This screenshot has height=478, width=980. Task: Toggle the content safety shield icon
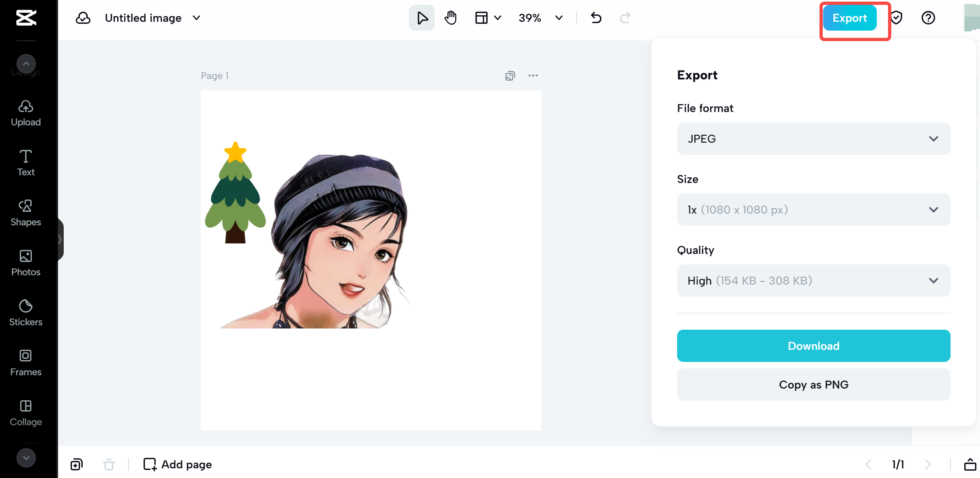point(897,17)
